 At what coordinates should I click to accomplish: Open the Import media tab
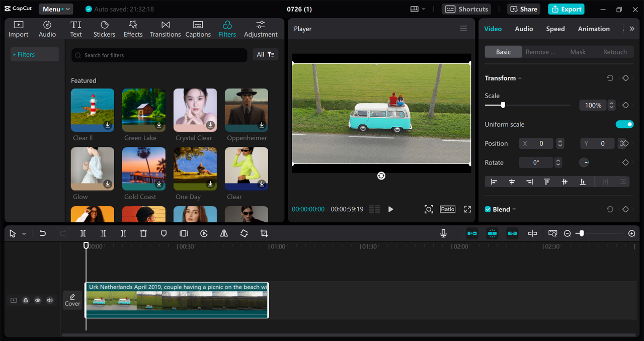point(18,29)
